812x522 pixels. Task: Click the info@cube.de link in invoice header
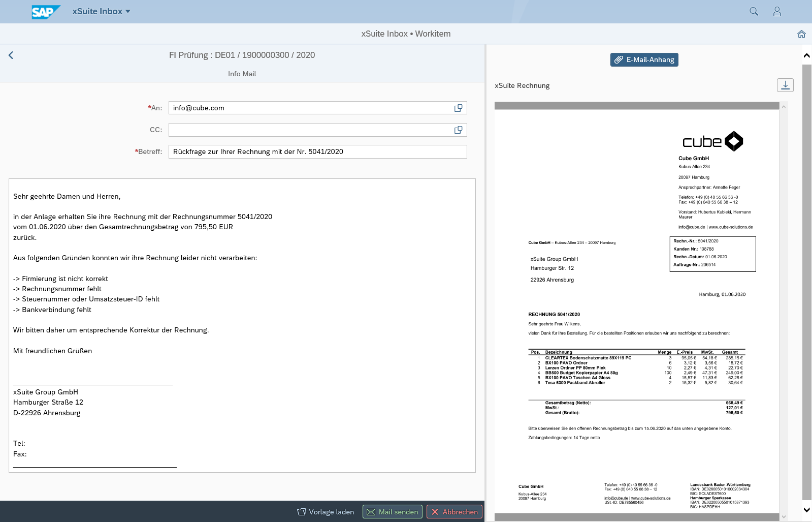692,227
